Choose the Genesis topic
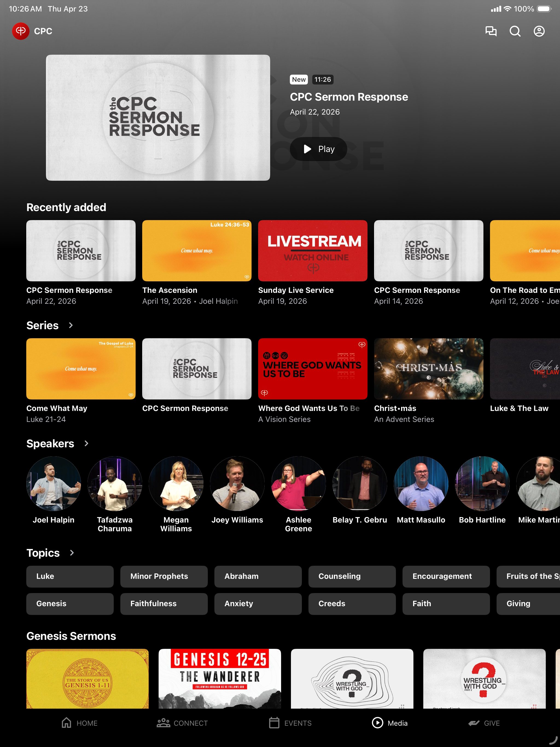The image size is (560, 747). 70,604
